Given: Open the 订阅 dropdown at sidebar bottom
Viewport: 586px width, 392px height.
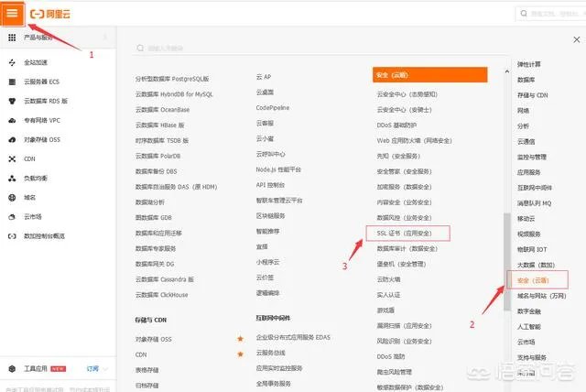Looking at the screenshot, I should click(x=96, y=369).
